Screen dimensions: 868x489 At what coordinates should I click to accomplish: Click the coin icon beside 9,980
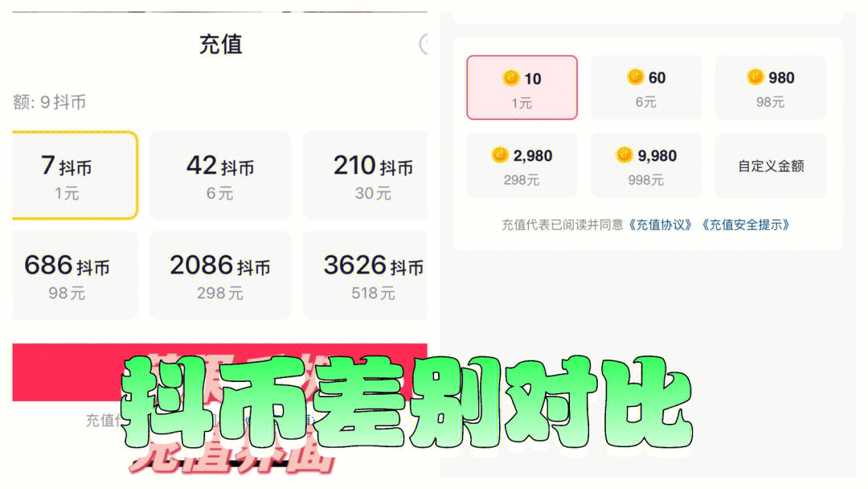(x=624, y=154)
